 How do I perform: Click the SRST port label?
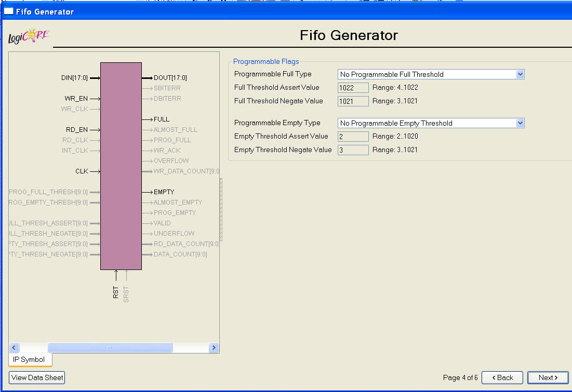click(126, 294)
